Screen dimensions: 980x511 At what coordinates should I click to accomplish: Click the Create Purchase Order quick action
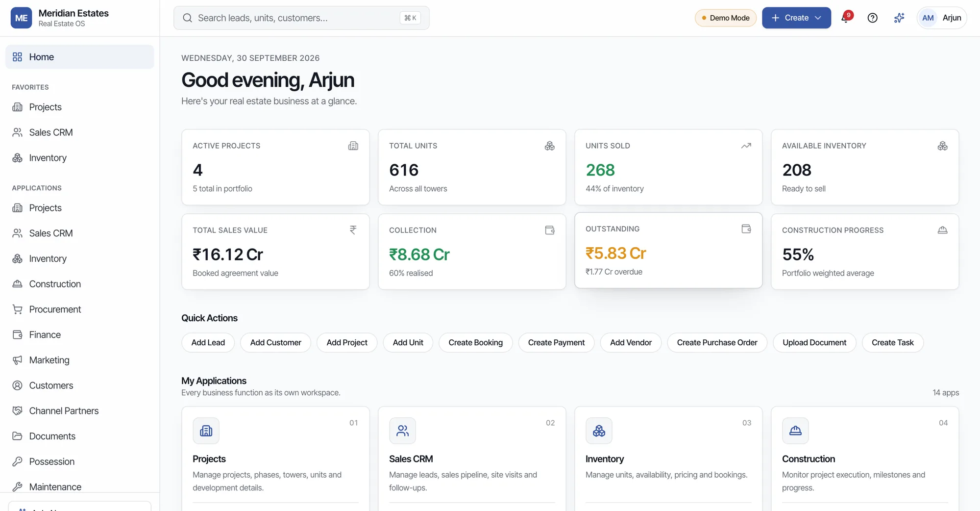717,342
